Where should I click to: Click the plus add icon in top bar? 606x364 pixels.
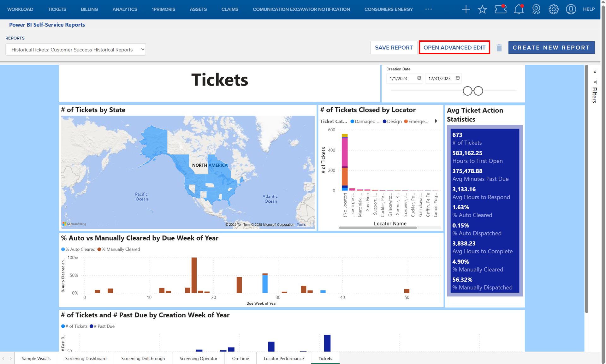(466, 9)
